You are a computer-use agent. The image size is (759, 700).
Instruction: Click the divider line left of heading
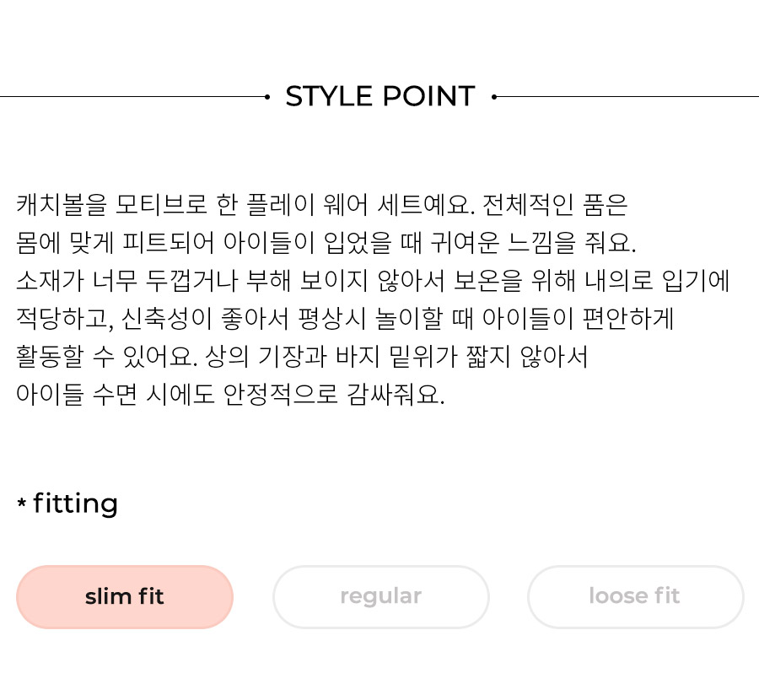click(x=132, y=97)
